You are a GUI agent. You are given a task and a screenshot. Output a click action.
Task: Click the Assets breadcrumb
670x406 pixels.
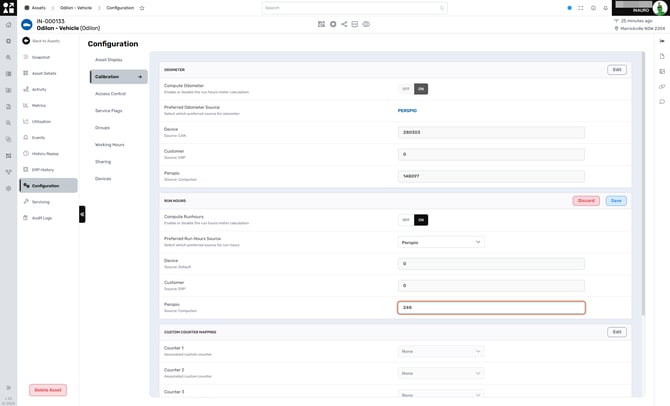click(x=38, y=8)
